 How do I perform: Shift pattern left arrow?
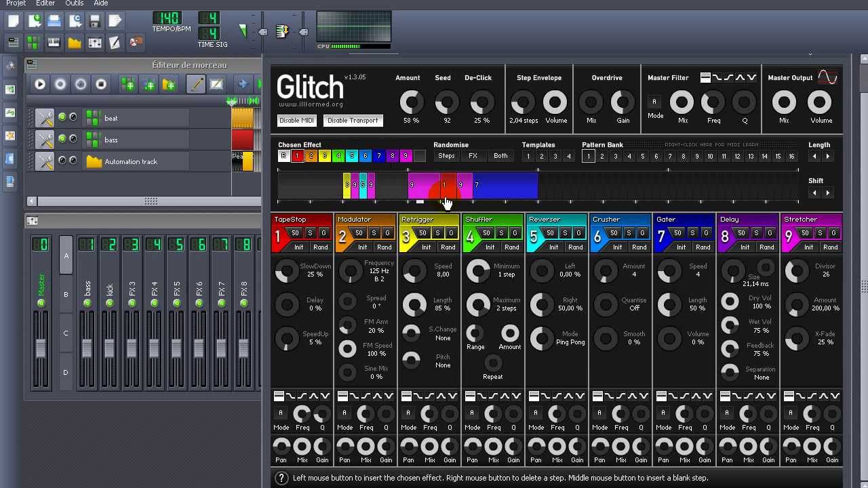[x=814, y=193]
